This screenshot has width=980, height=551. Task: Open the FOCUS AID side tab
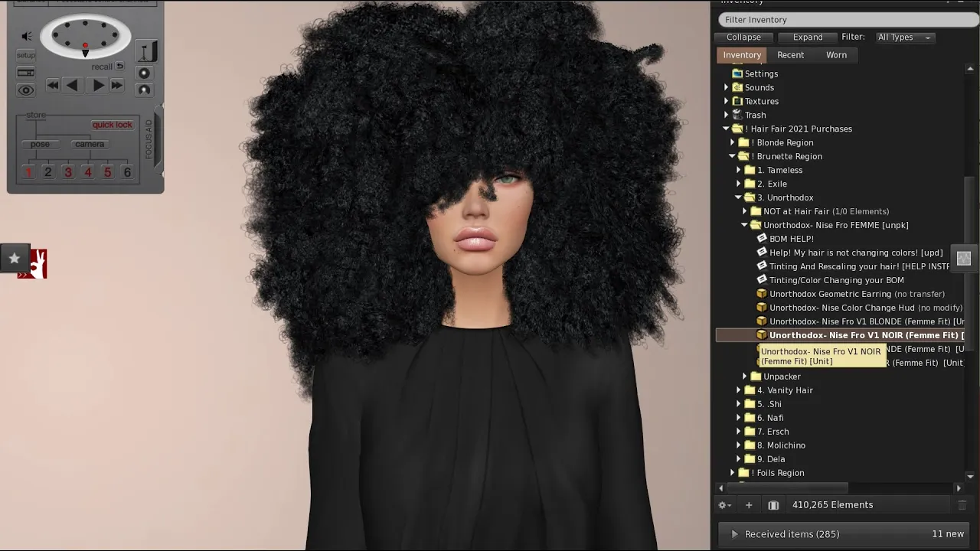click(x=149, y=139)
